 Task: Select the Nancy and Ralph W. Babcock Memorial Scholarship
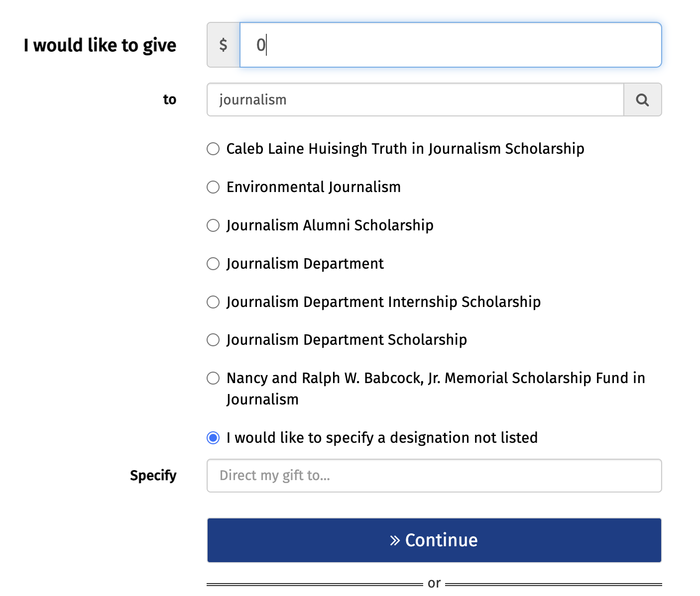[213, 378]
